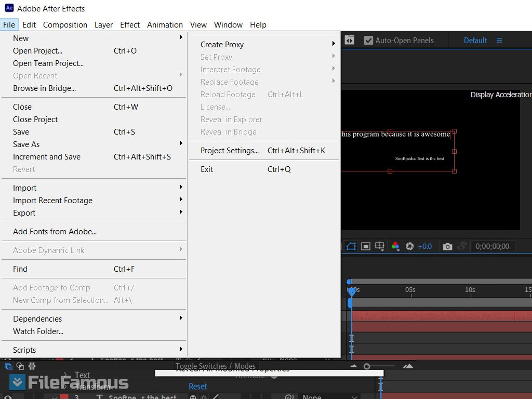Take a snapshot with the camera icon

[447, 246]
